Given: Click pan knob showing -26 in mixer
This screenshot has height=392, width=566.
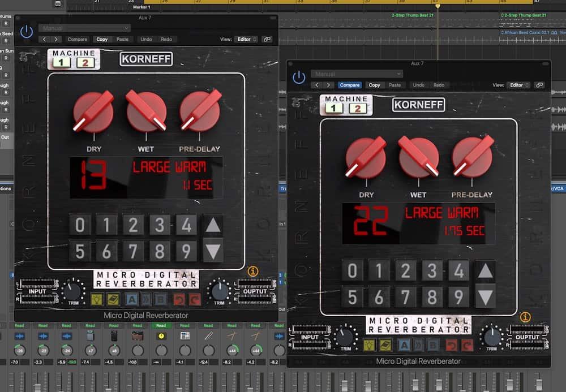Looking at the screenshot, I should (x=19, y=350).
